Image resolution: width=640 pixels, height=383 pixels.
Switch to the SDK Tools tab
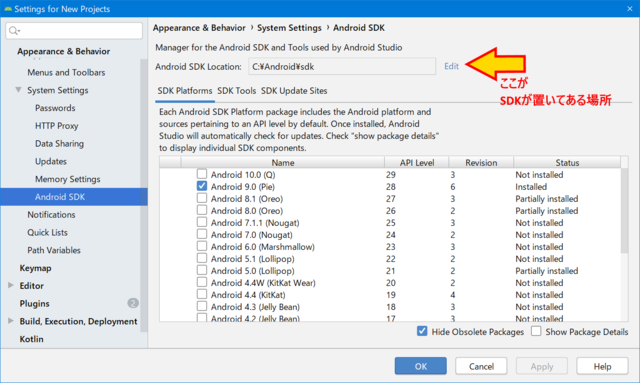click(236, 91)
